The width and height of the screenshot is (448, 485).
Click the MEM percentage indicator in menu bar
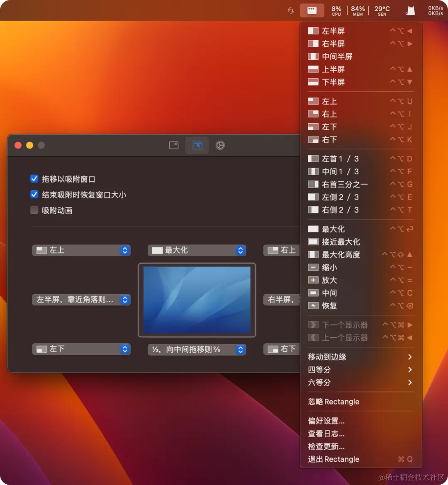(x=357, y=10)
